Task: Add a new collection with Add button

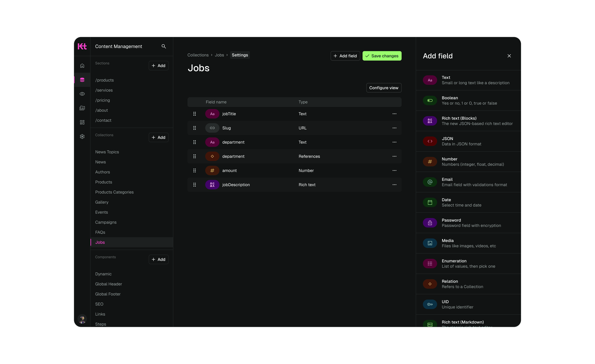Action: click(158, 138)
